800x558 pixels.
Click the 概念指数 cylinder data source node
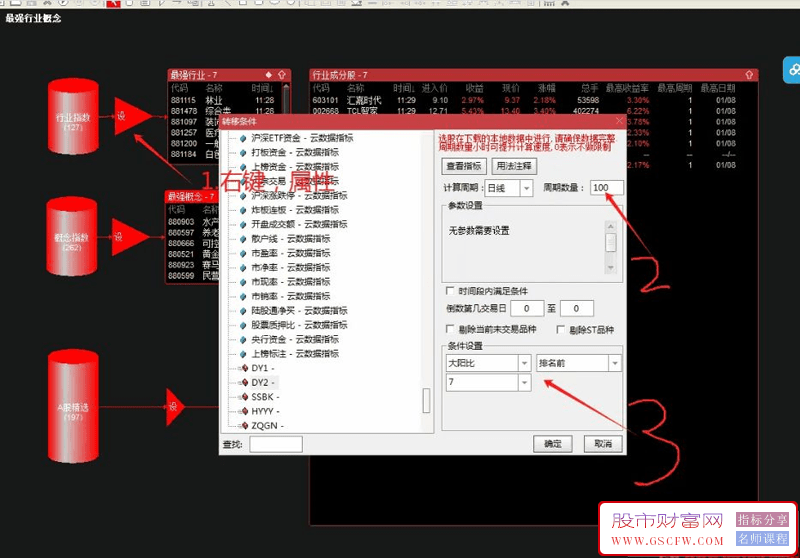(72, 237)
